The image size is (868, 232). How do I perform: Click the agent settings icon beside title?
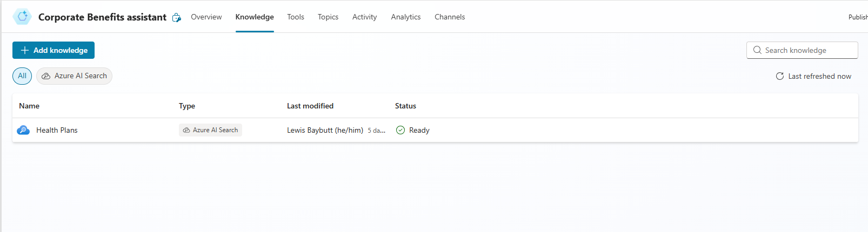tap(177, 18)
